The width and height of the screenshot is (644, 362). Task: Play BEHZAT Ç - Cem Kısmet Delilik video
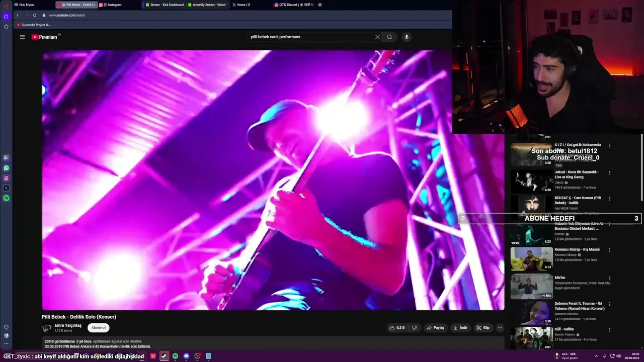(x=532, y=207)
